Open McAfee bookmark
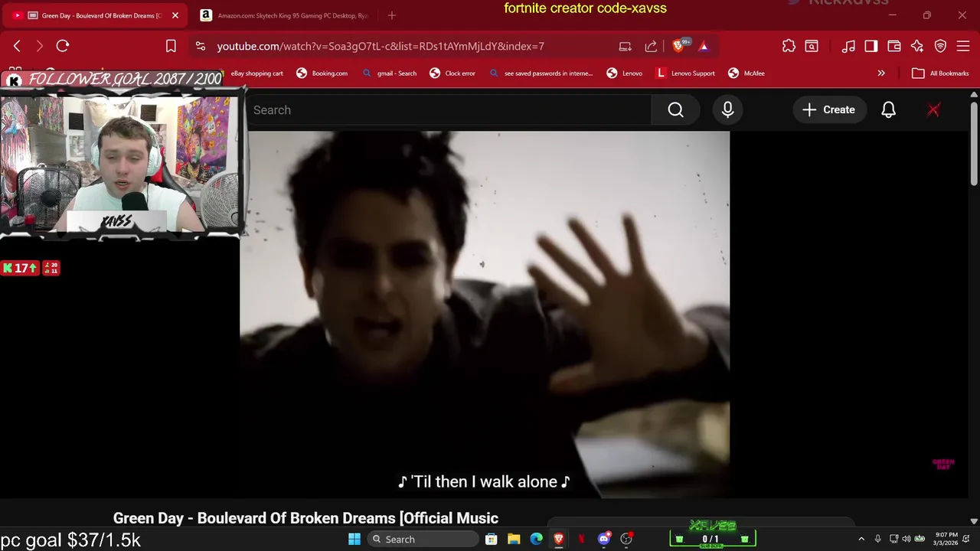 (746, 73)
